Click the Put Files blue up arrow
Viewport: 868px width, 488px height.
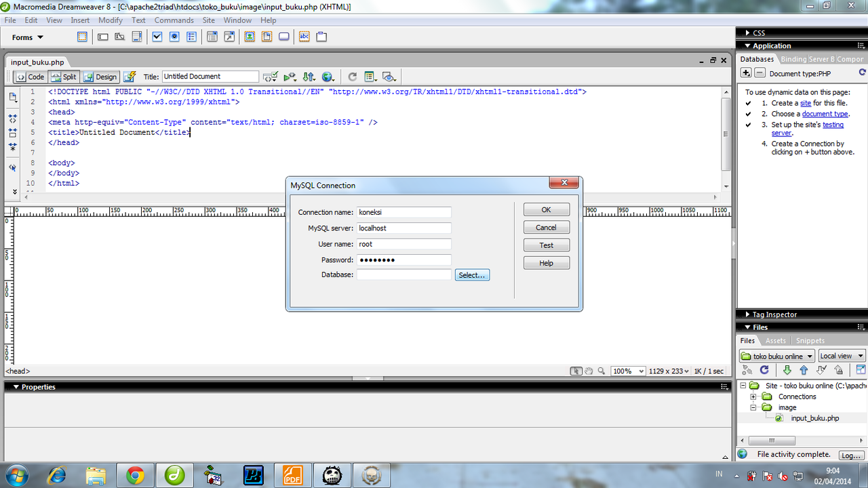tap(804, 370)
